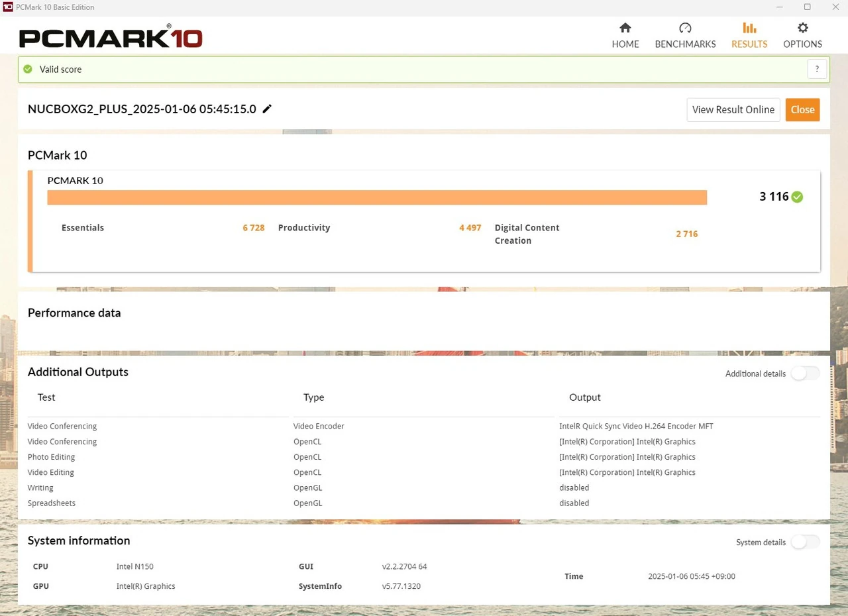Image resolution: width=848 pixels, height=616 pixels.
Task: Click the PCMark 10 logo
Action: [x=111, y=38]
